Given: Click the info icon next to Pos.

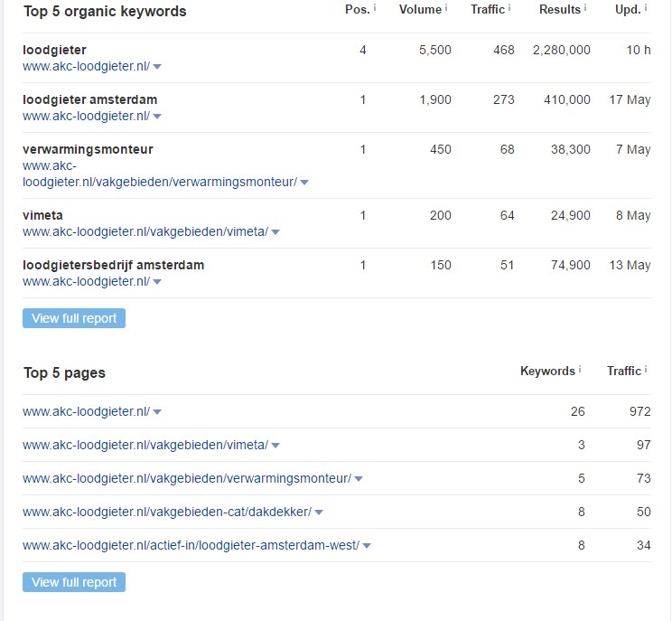Looking at the screenshot, I should [375, 9].
